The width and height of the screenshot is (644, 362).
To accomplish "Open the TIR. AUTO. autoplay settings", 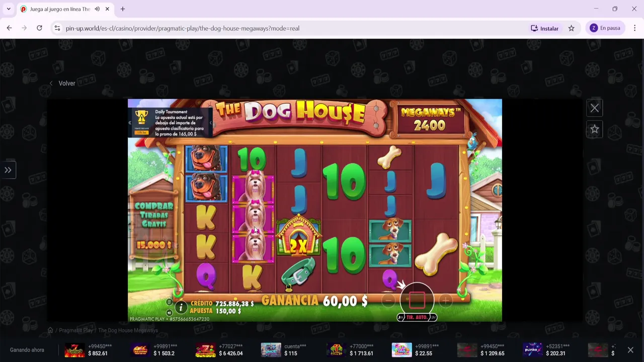I will click(417, 317).
